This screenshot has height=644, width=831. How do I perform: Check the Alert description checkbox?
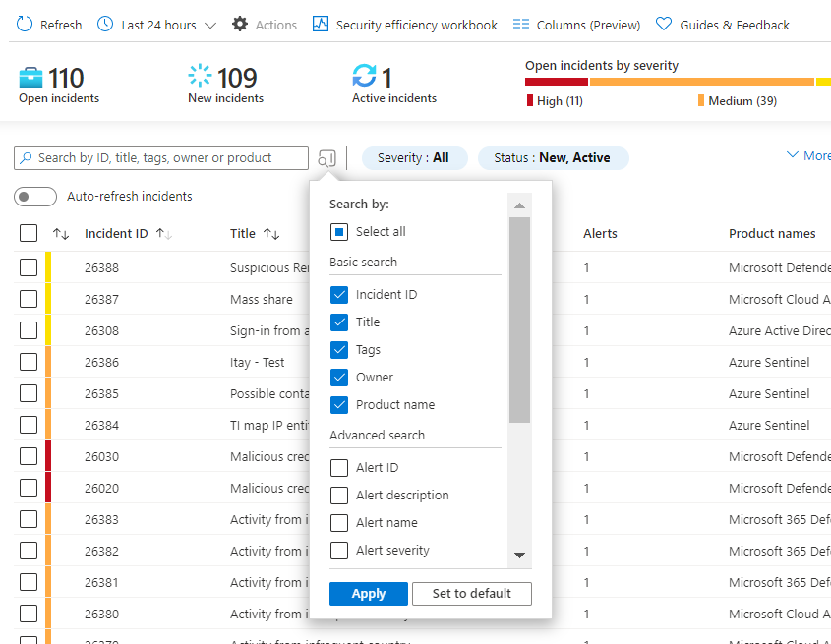pos(339,496)
